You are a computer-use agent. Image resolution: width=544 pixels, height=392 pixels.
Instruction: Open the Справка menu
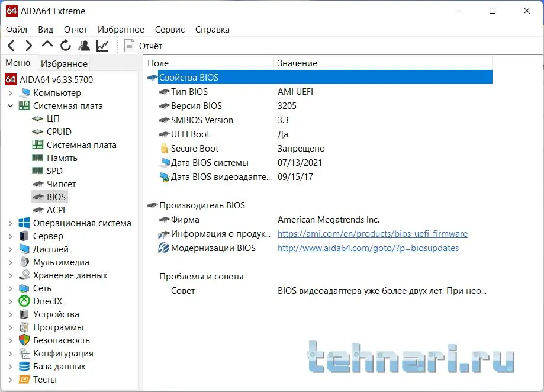[213, 30]
